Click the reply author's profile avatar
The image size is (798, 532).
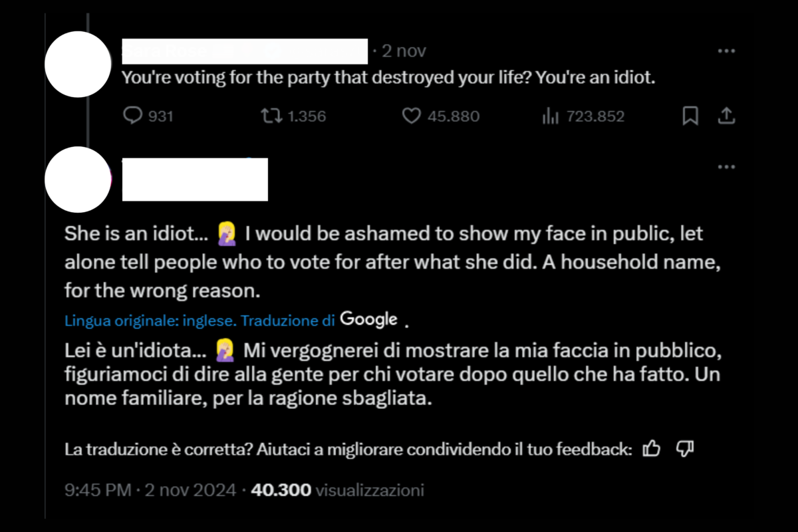pos(78,180)
